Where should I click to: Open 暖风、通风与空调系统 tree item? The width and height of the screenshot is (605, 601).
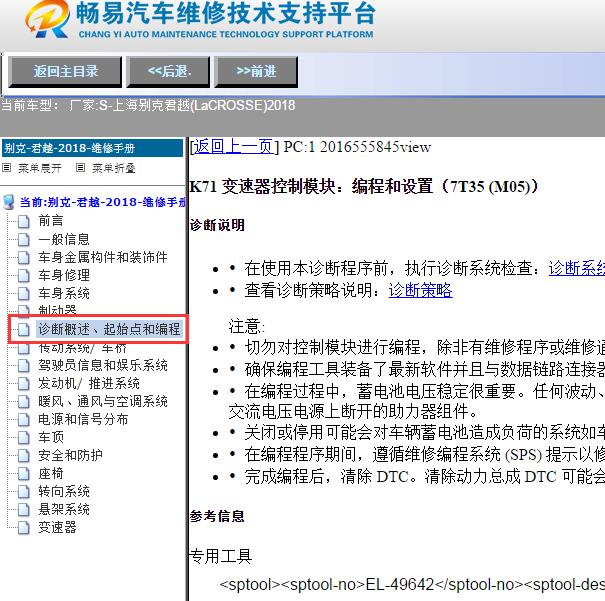[x=103, y=402]
